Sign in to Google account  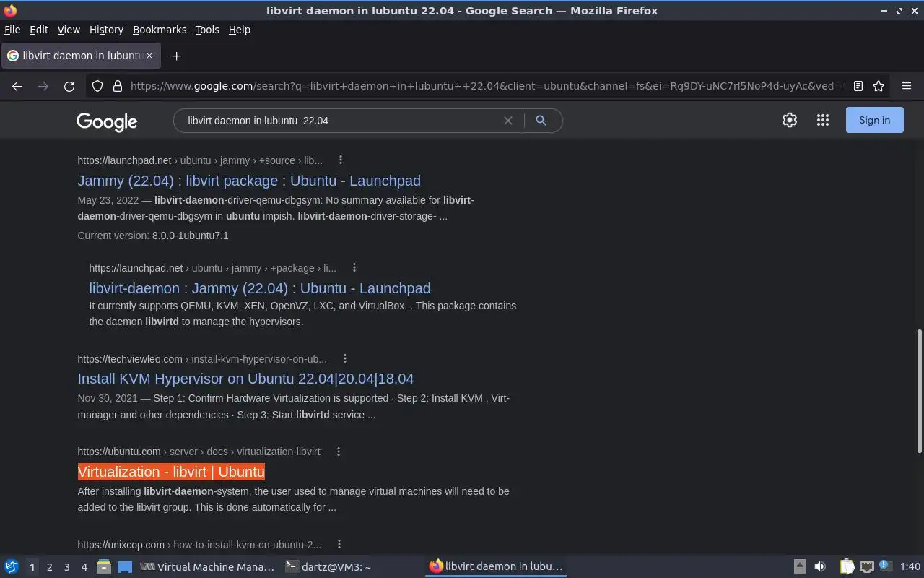coord(874,120)
